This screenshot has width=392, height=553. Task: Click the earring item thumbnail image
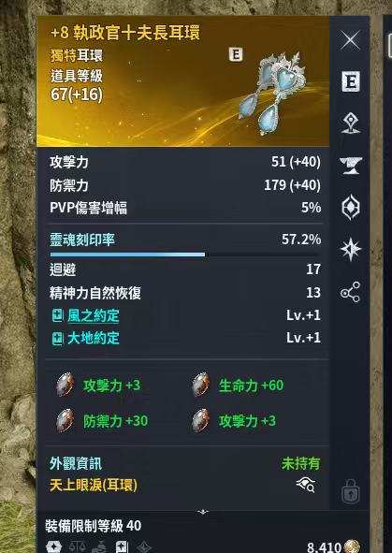273,94
